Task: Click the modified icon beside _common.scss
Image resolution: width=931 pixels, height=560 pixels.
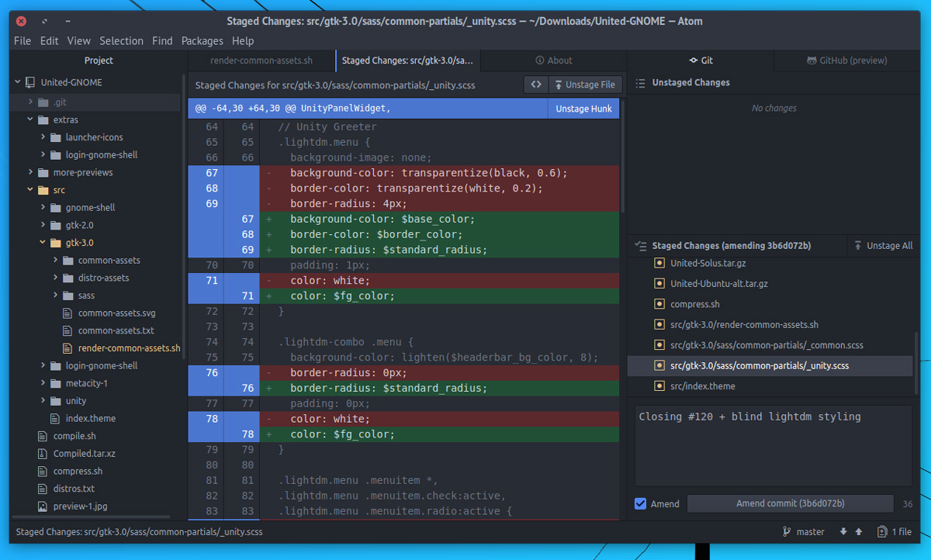Action: tap(659, 345)
